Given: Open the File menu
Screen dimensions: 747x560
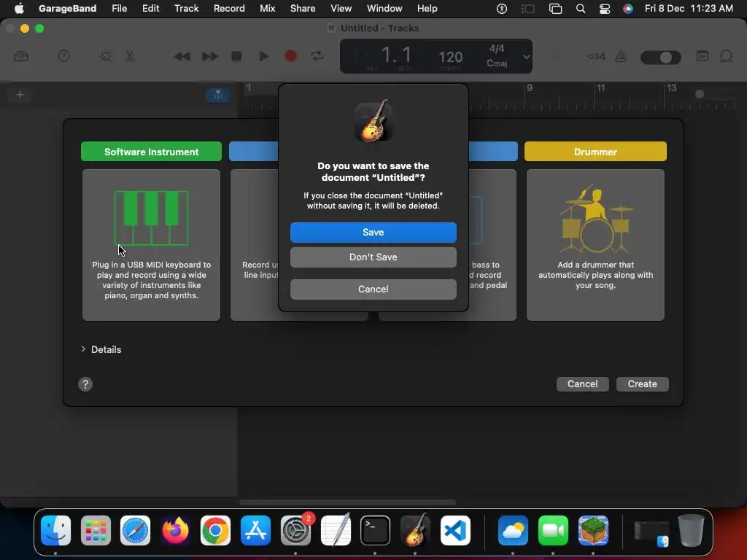Looking at the screenshot, I should point(119,8).
